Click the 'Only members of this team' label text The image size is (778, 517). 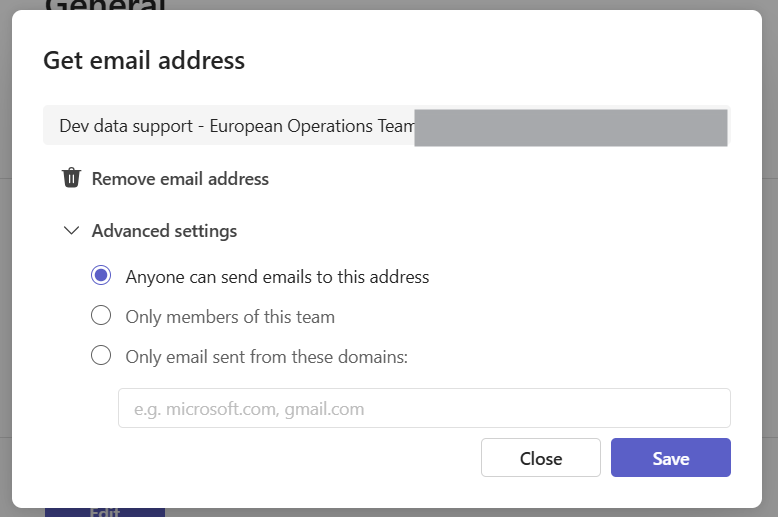pos(230,317)
